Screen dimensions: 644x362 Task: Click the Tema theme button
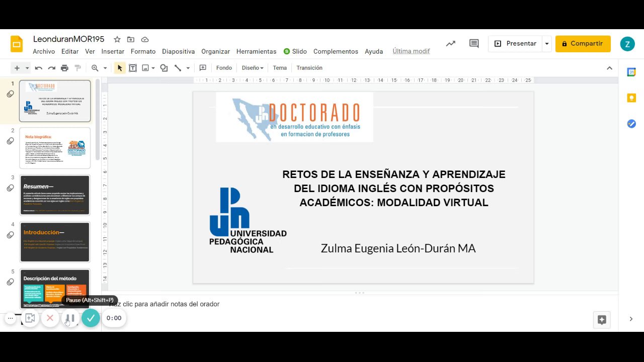click(280, 68)
